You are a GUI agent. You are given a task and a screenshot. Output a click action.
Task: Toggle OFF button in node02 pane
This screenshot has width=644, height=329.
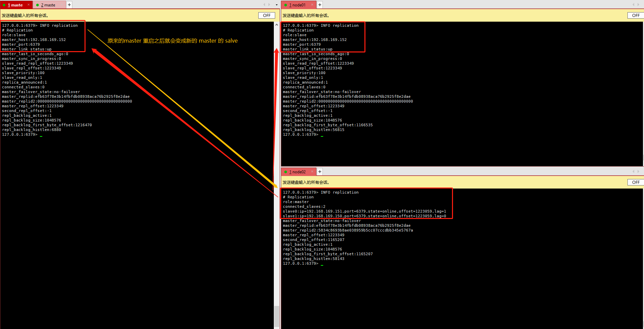click(636, 182)
